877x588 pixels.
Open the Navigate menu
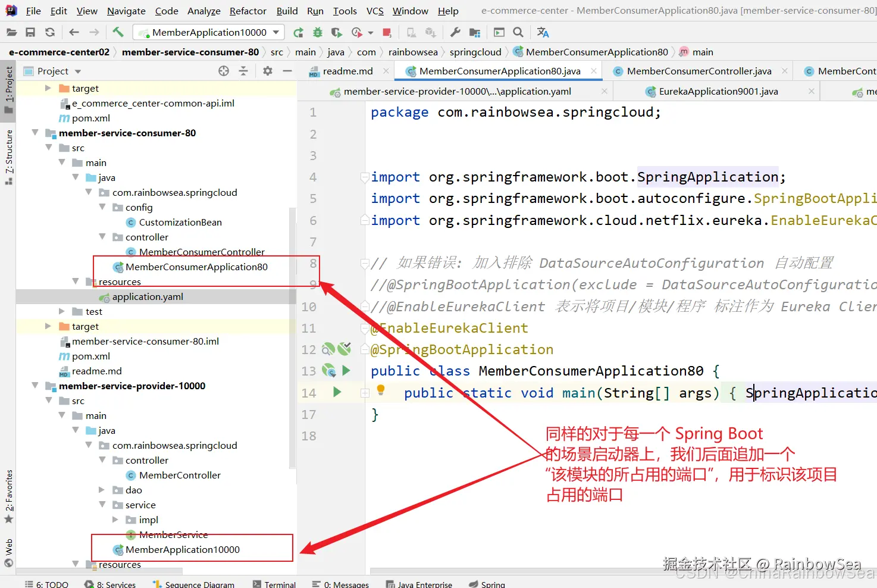[x=126, y=11]
